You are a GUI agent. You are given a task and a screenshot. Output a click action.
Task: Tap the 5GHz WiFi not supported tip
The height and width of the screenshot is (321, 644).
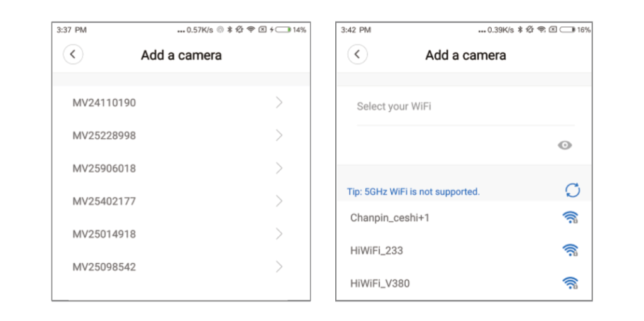(x=413, y=192)
